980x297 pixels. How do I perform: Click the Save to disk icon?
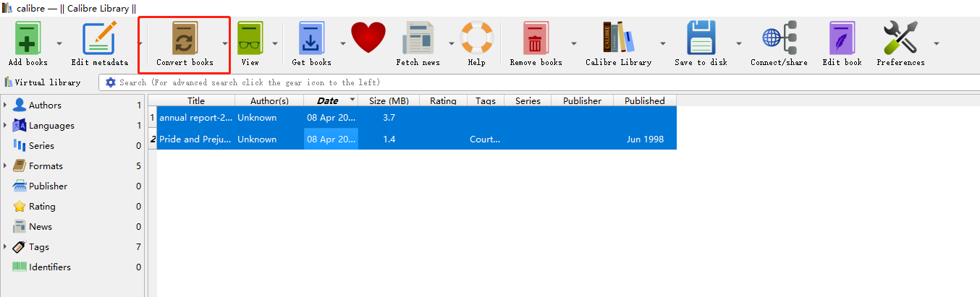[x=701, y=38]
